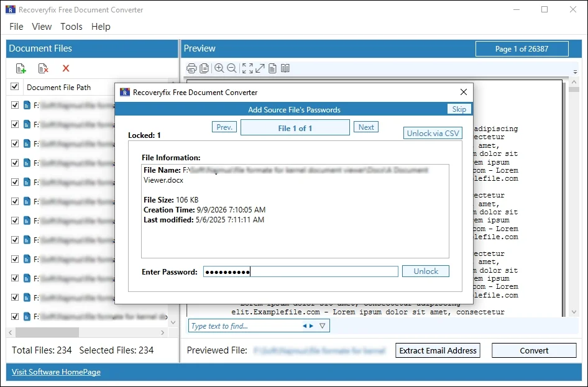588x387 pixels.
Task: Click the Add document file icon
Action: pyautogui.click(x=21, y=68)
